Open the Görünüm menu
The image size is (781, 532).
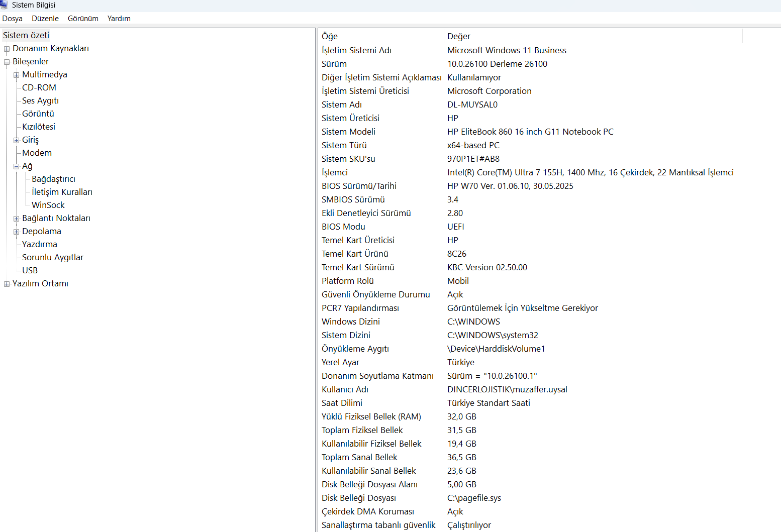83,19
